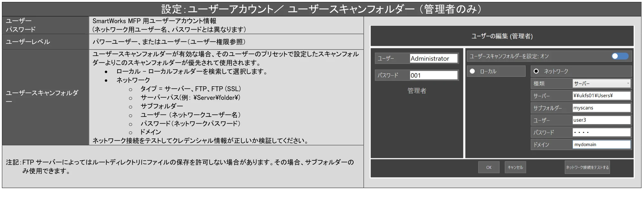Click the 注記 FTP サーバー note text
Viewport: 644px width, 218px height.
180,166
